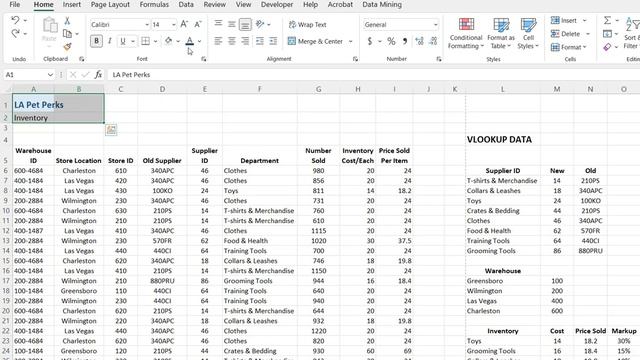The width and height of the screenshot is (640, 360).
Task: Click the Redo arrow icon
Action: 16,33
